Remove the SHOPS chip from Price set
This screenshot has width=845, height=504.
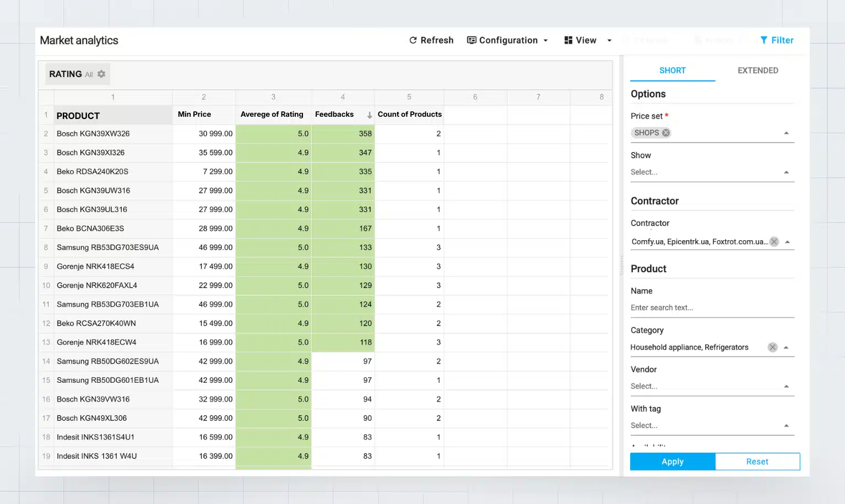point(666,133)
